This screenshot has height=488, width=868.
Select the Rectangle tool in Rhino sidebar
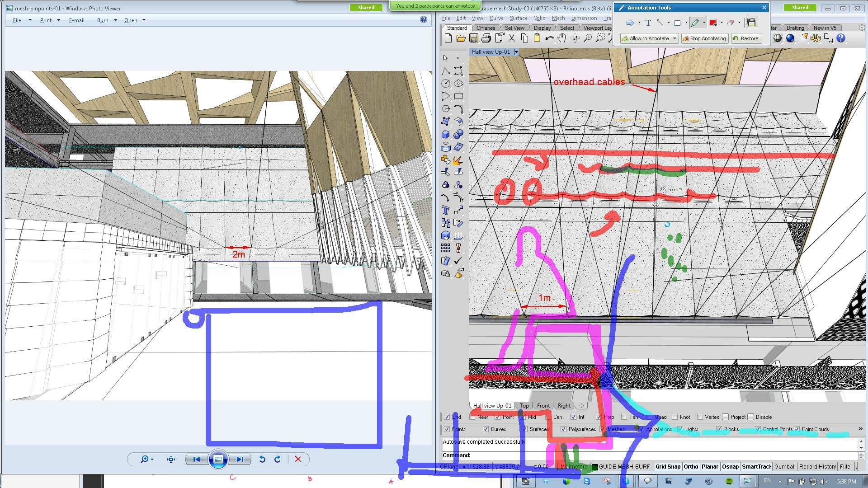458,96
